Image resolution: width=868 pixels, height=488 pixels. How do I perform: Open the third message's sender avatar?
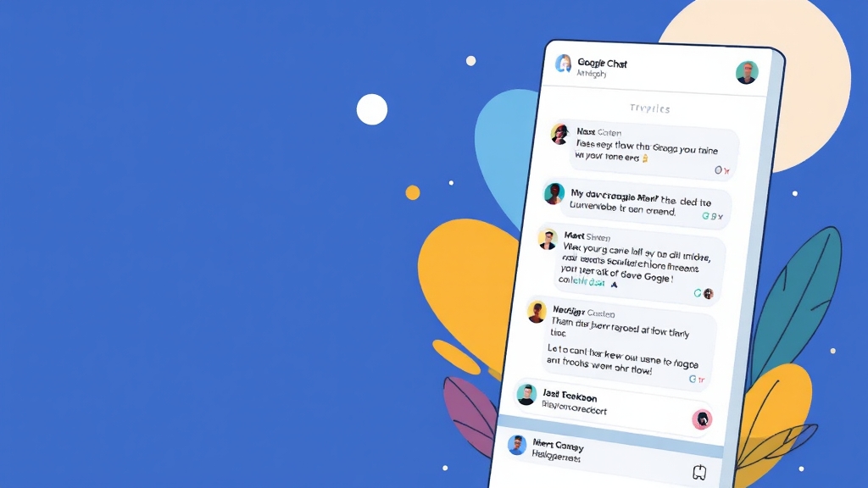[x=548, y=239]
